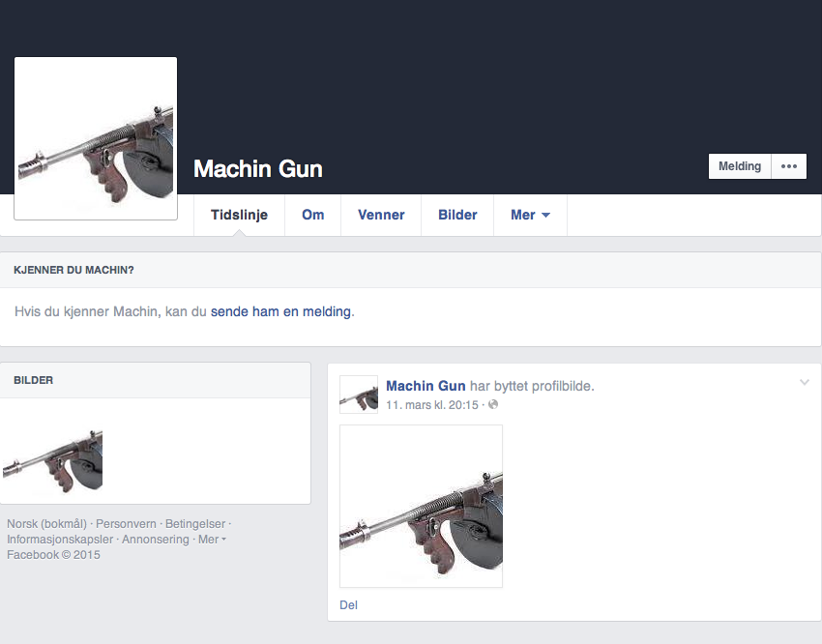
Task: Open the Annonsering footer link
Action: tap(155, 540)
